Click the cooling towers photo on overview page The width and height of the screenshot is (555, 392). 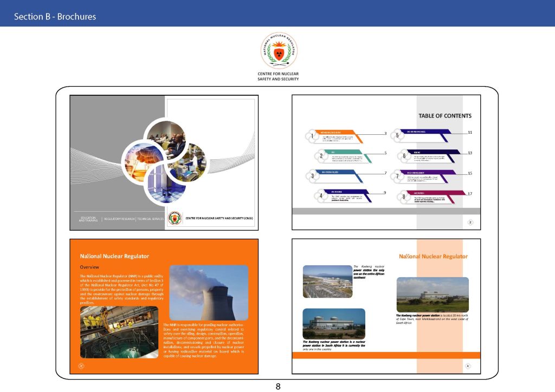[209, 293]
